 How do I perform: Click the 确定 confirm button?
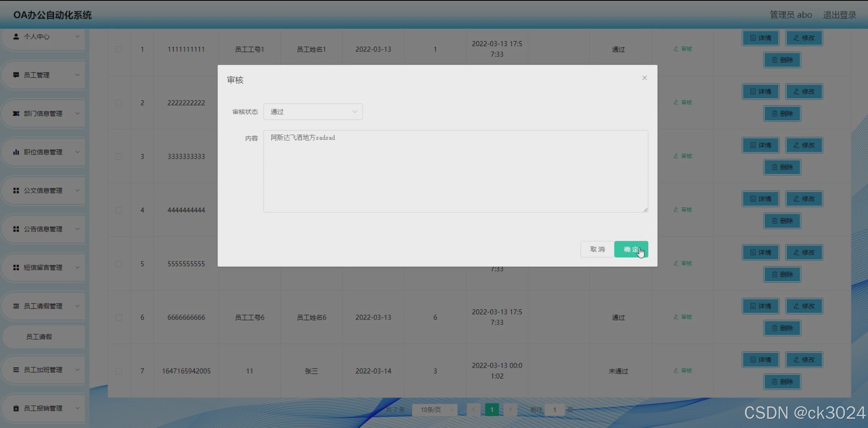coord(631,249)
